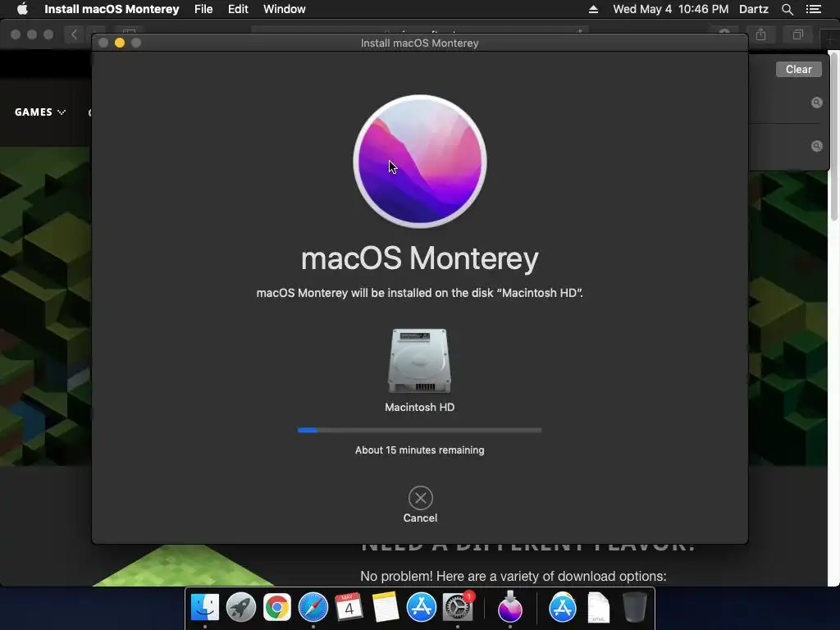Open Launchpad from the Dock
This screenshot has height=630, width=840.
(x=240, y=608)
